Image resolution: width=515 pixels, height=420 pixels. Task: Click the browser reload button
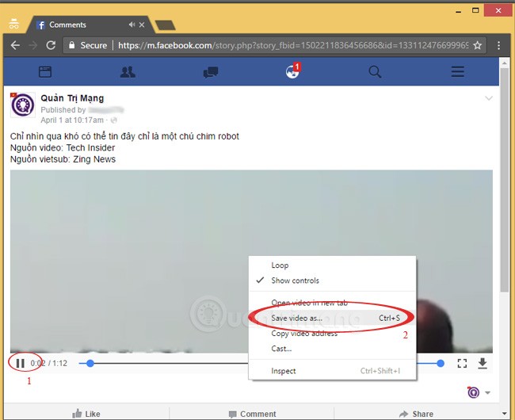click(55, 46)
